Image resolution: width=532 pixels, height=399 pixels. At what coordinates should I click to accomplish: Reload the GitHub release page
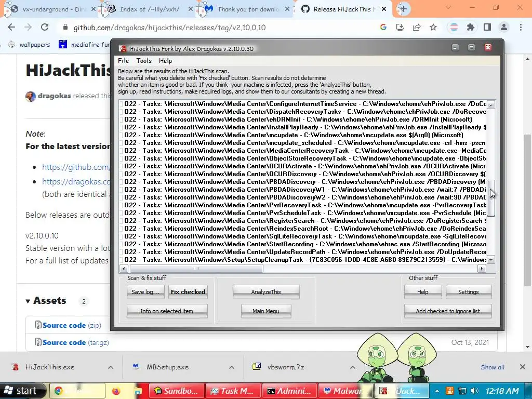(45, 28)
